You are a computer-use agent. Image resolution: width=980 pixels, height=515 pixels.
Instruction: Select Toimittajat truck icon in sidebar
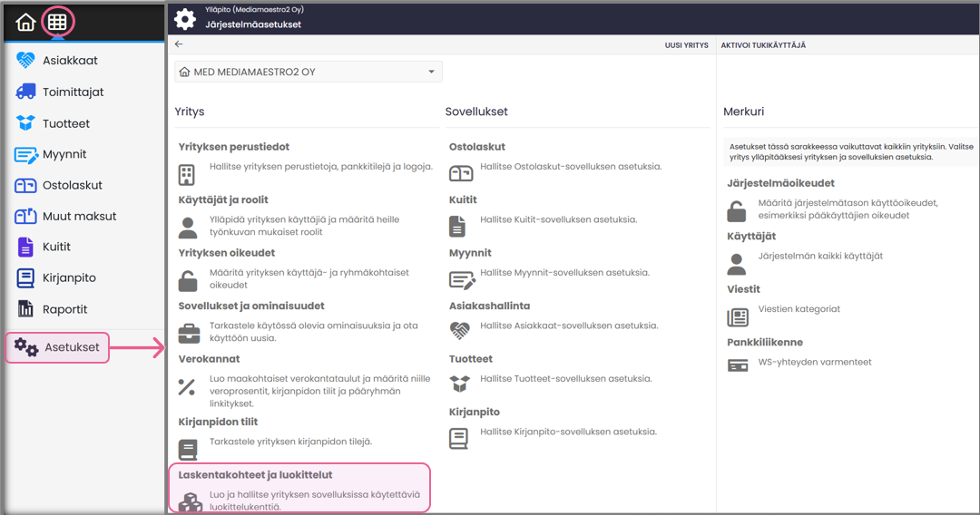coord(25,92)
